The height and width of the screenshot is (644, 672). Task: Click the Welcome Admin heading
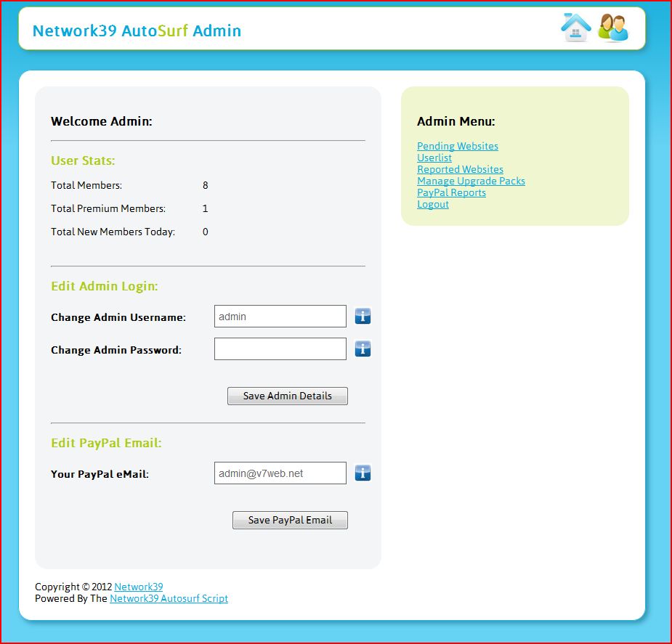pyautogui.click(x=102, y=121)
